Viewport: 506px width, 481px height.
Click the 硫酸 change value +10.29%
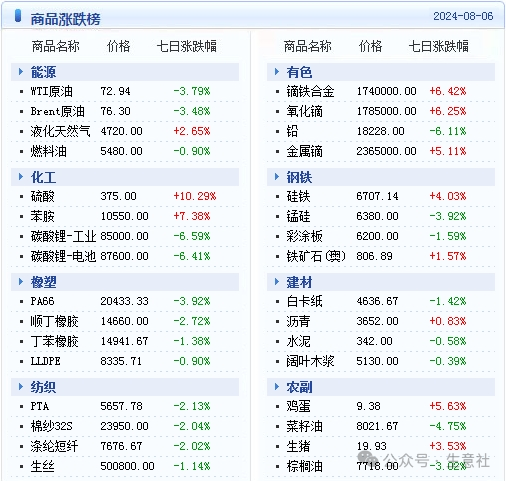(x=195, y=196)
